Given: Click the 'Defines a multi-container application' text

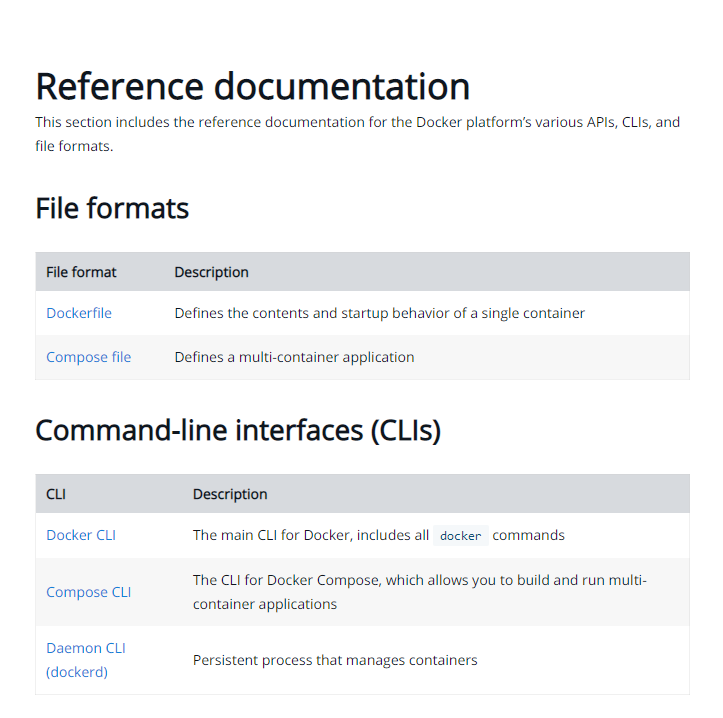Looking at the screenshot, I should (294, 357).
